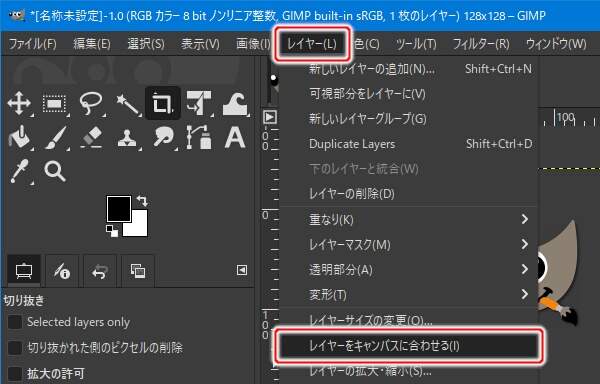Enable 切り抜かれた側のピクセルの削除 checkbox
The width and height of the screenshot is (600, 384).
pos(15,348)
